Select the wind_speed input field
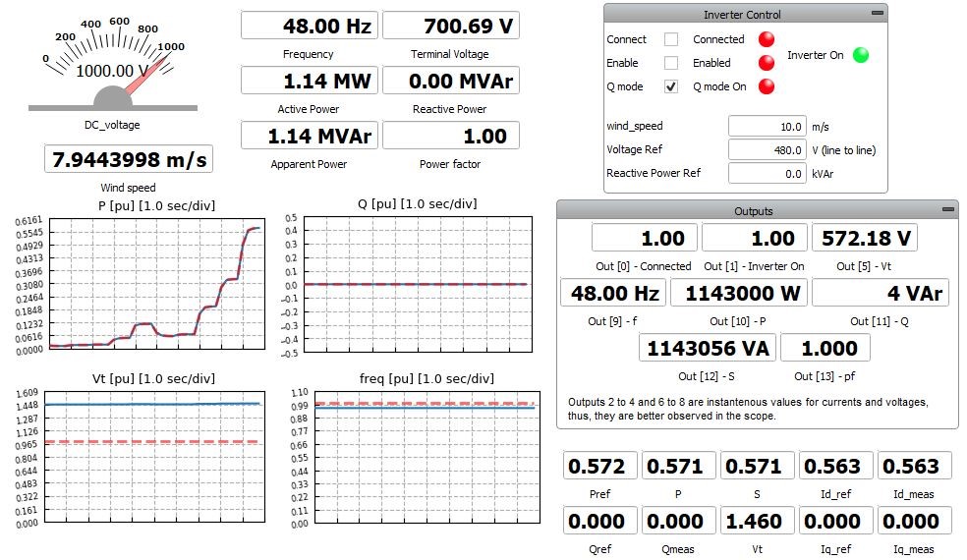The height and width of the screenshot is (560, 967). point(767,127)
